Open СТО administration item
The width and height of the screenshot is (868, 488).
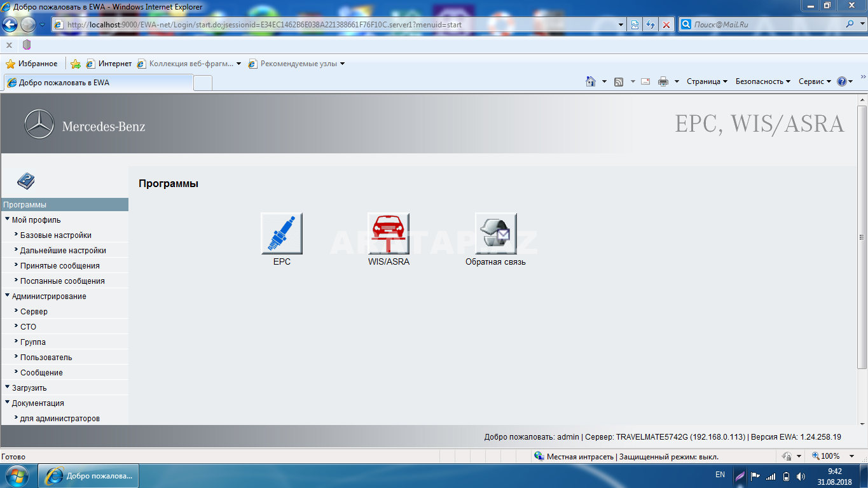29,327
